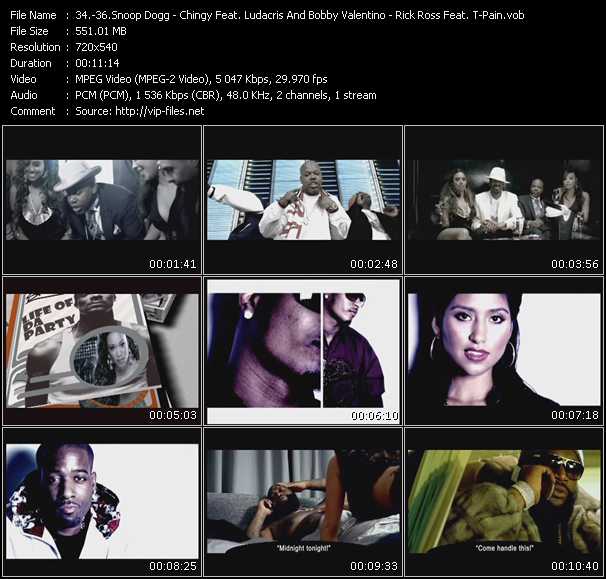Click the 'Comment' label
606x579 pixels.
pos(33,111)
